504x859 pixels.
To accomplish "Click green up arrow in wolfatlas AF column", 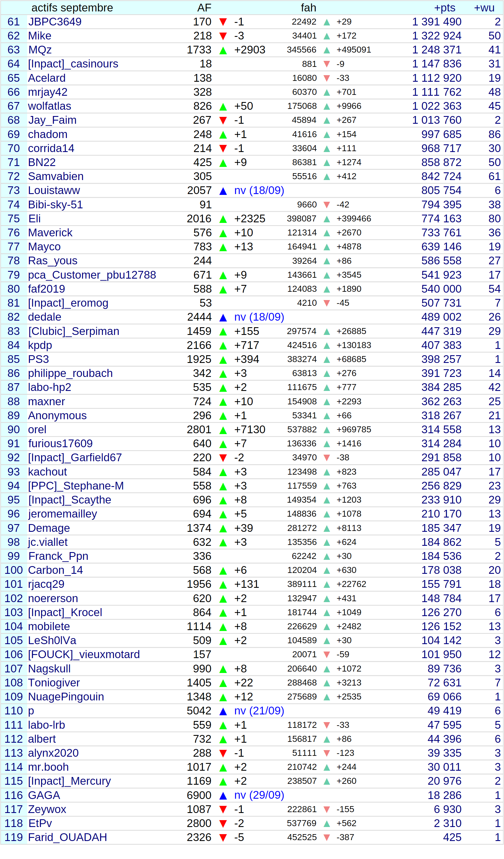I will click(223, 107).
